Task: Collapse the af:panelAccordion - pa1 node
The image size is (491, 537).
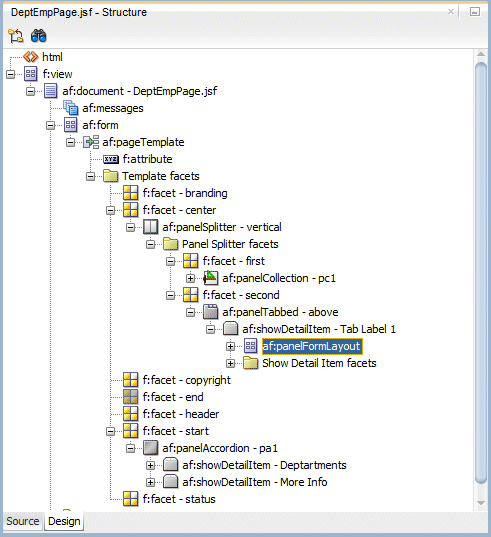Action: click(x=130, y=448)
